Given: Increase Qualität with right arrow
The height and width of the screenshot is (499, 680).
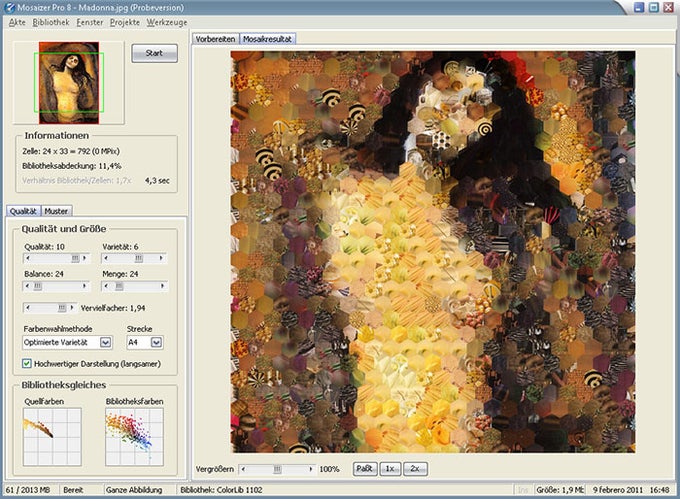Looking at the screenshot, I should point(85,258).
